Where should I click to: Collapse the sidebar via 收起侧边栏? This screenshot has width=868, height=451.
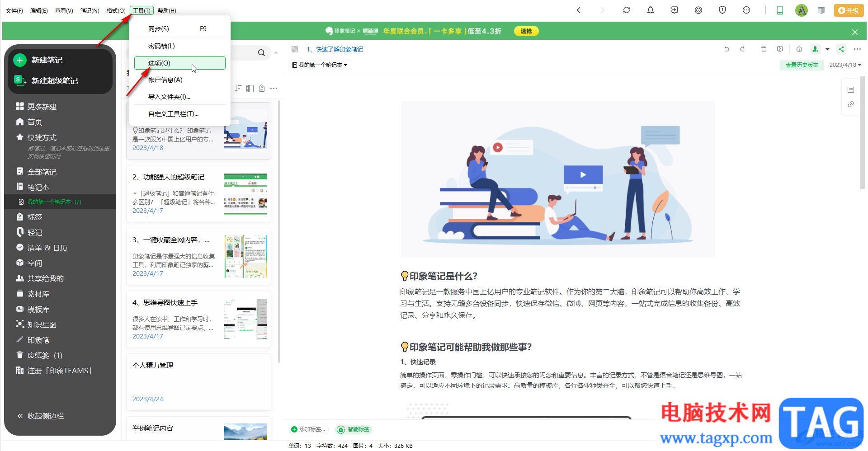(41, 416)
